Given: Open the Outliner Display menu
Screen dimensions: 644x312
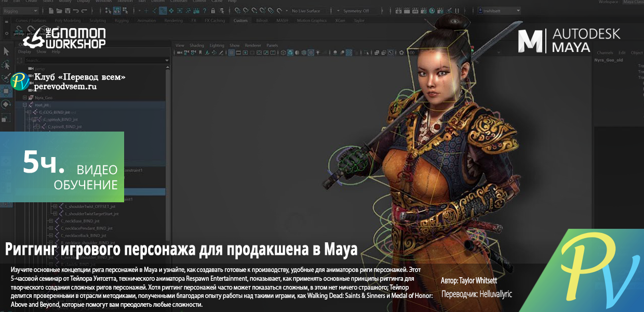Looking at the screenshot, I should (24, 51).
